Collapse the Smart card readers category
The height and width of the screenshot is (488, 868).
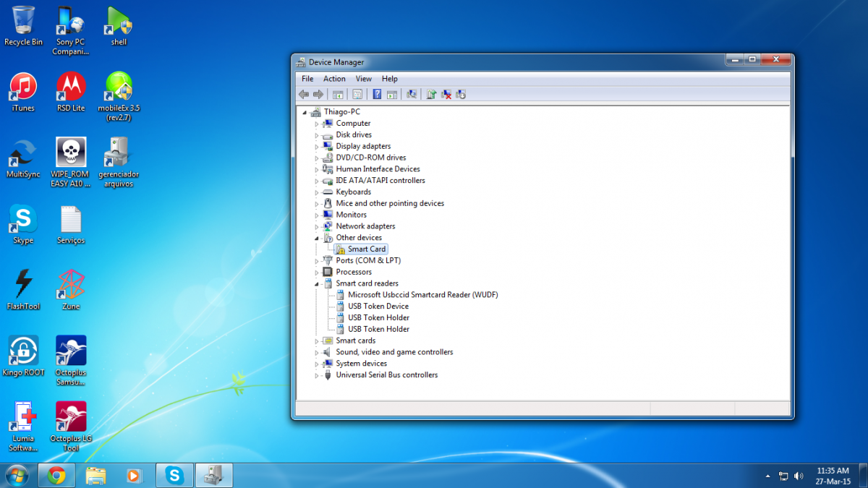tap(317, 283)
